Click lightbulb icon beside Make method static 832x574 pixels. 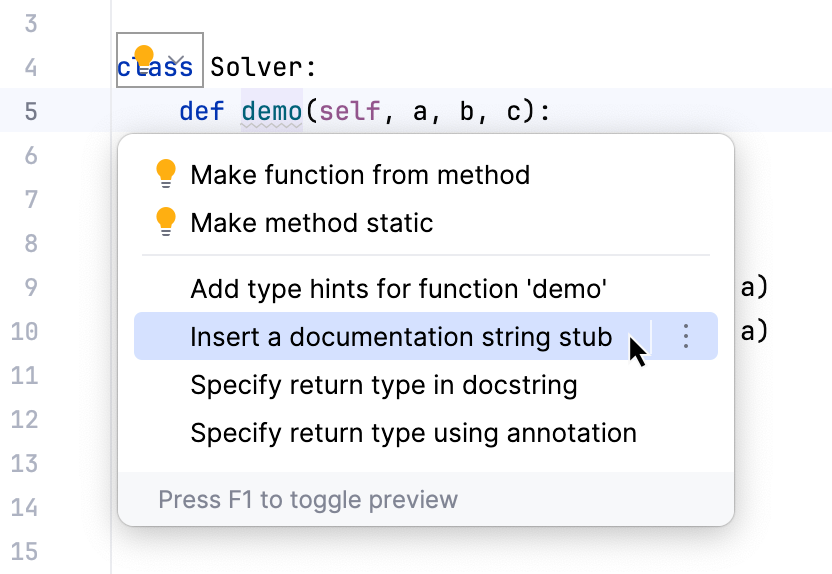tap(166, 222)
